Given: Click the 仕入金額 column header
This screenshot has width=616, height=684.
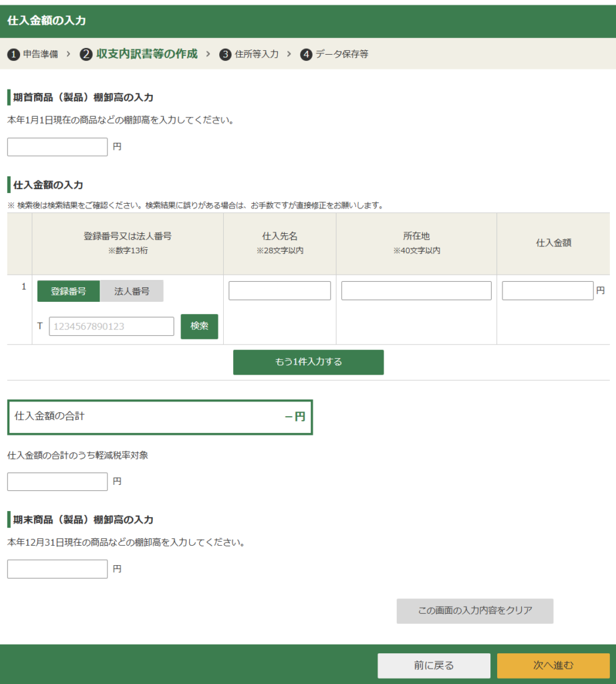Looking at the screenshot, I should [553, 243].
